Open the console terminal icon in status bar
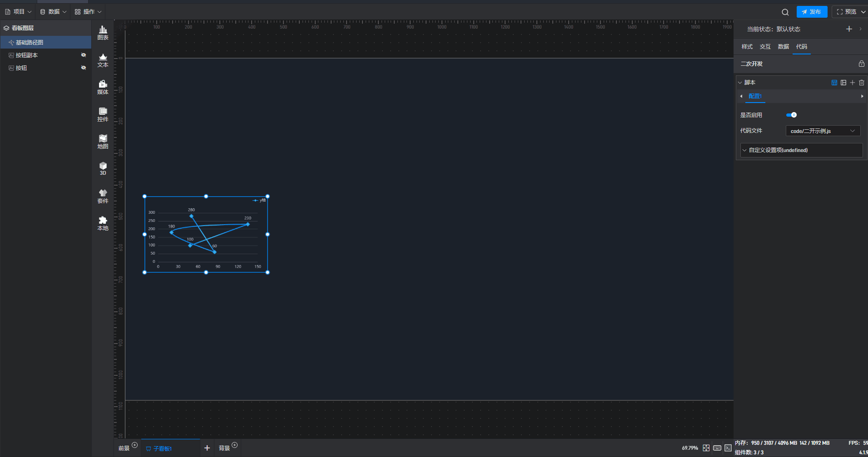The image size is (868, 457). pyautogui.click(x=728, y=448)
